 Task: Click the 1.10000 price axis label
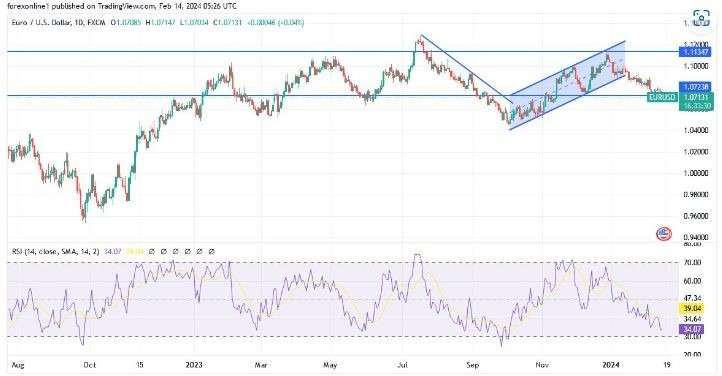[x=695, y=66]
